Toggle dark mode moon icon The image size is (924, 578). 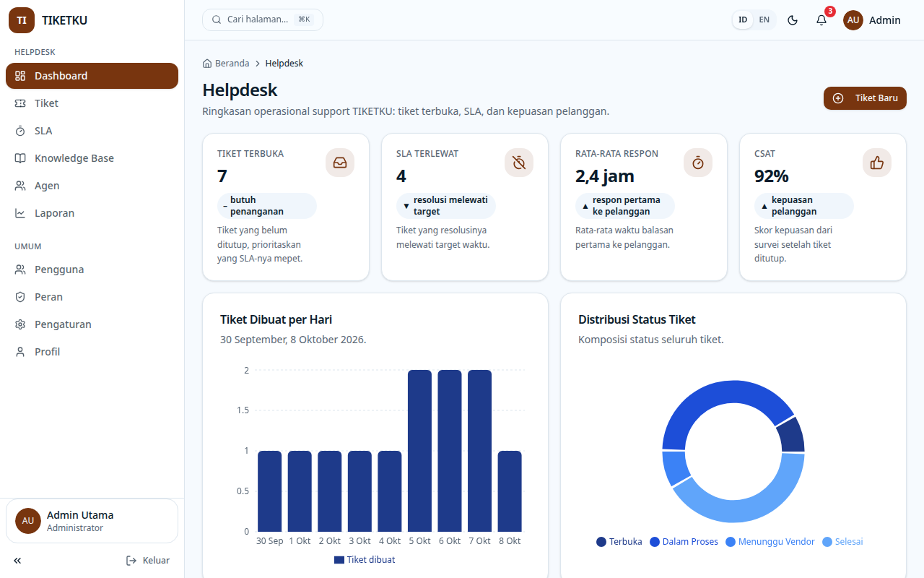(793, 20)
